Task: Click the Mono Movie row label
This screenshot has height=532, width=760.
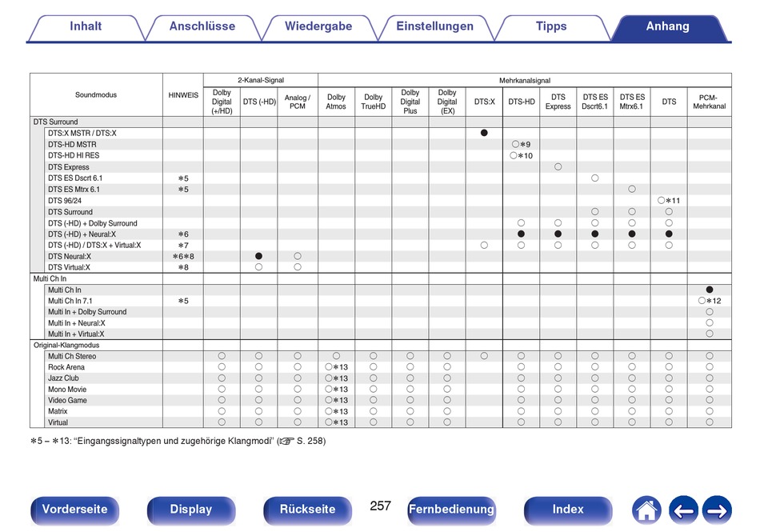Action: click(67, 390)
